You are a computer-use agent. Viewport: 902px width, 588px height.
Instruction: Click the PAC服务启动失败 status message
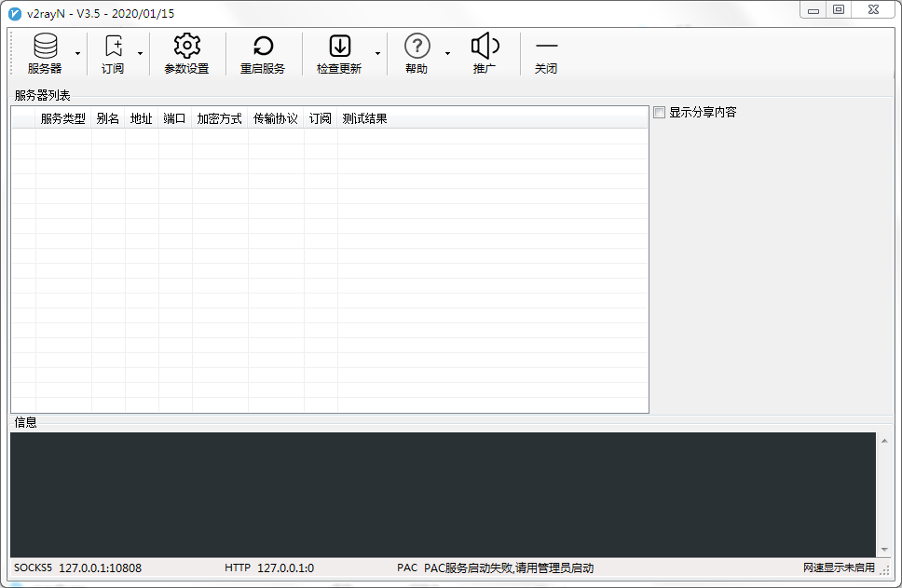(509, 567)
